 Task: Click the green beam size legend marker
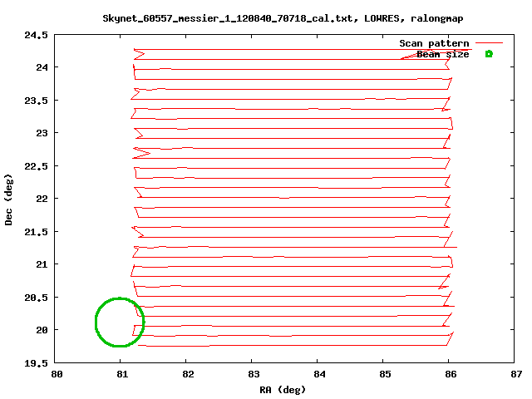click(489, 54)
